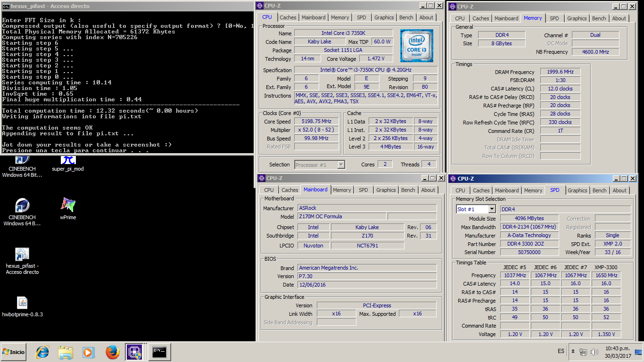Image resolution: width=644 pixels, height=362 pixels.
Task: Open SPD tab in Memory window
Action: pos(554,18)
